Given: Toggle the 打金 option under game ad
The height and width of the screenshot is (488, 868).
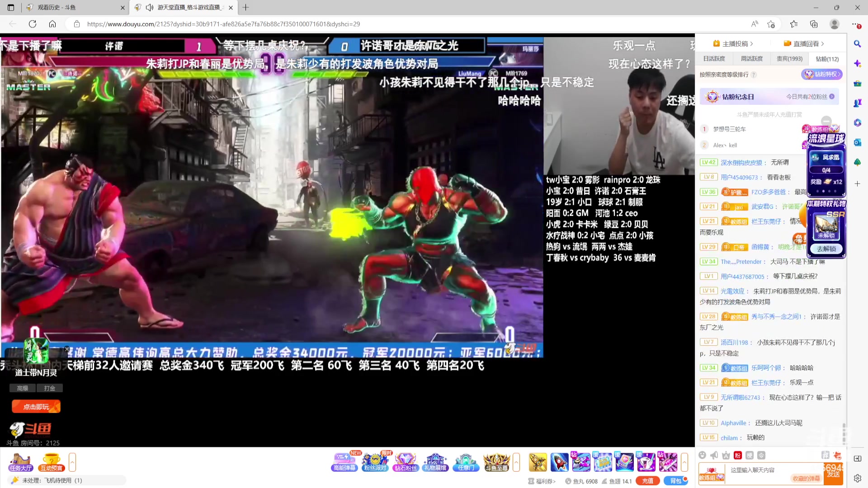Looking at the screenshot, I should coord(50,388).
